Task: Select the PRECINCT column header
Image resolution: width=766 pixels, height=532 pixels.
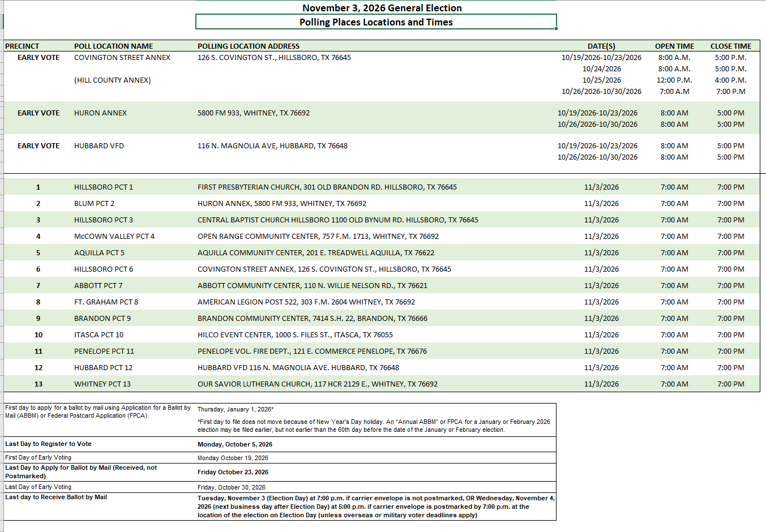Action: [22, 46]
